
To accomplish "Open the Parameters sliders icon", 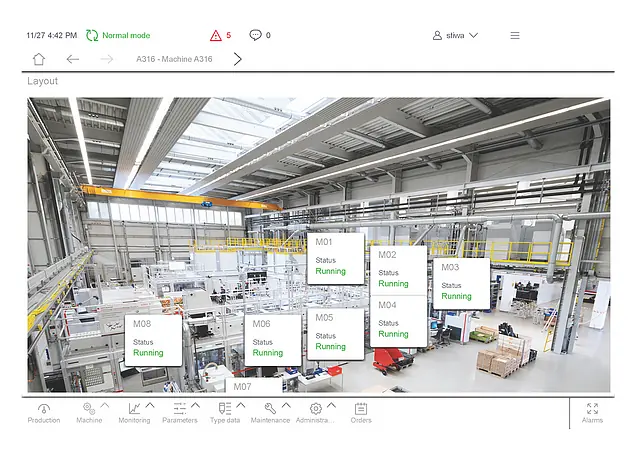I will click(180, 408).
